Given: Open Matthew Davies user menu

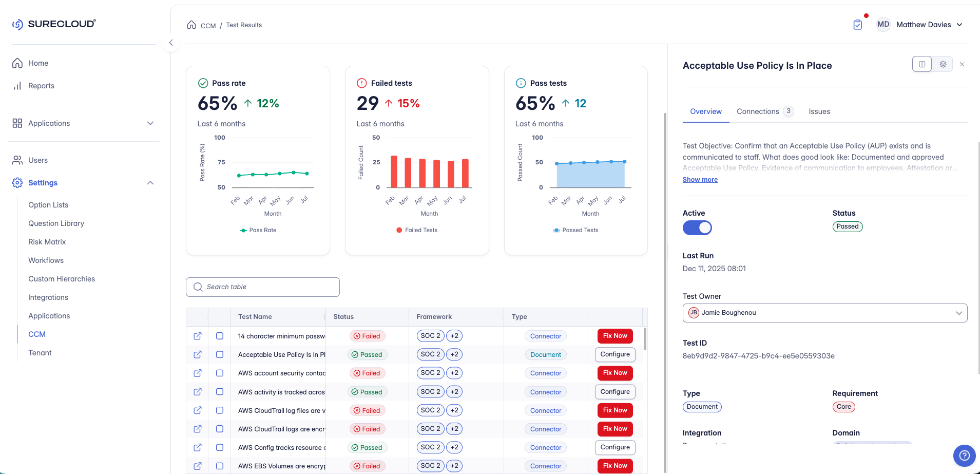Looking at the screenshot, I should tap(929, 25).
